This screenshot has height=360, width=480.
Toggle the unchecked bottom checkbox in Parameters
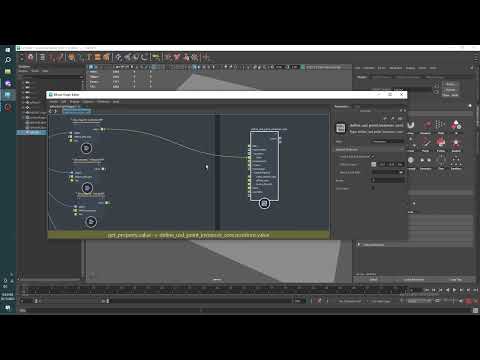coord(373,188)
